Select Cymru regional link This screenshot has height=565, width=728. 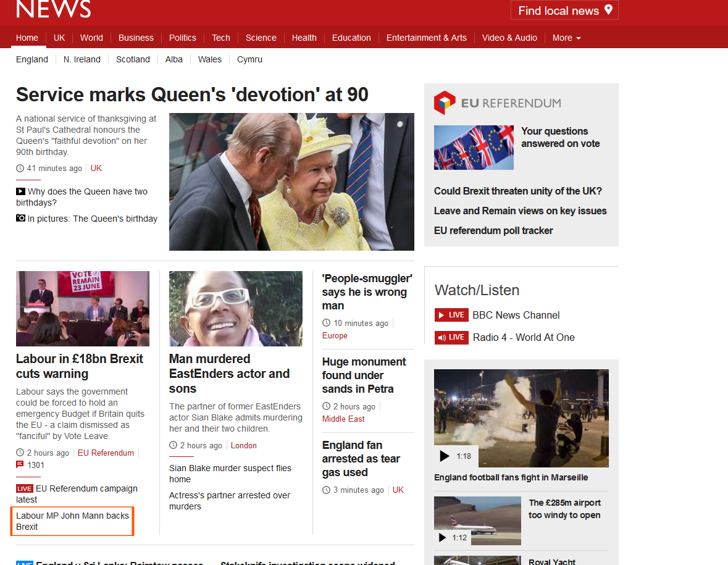250,59
